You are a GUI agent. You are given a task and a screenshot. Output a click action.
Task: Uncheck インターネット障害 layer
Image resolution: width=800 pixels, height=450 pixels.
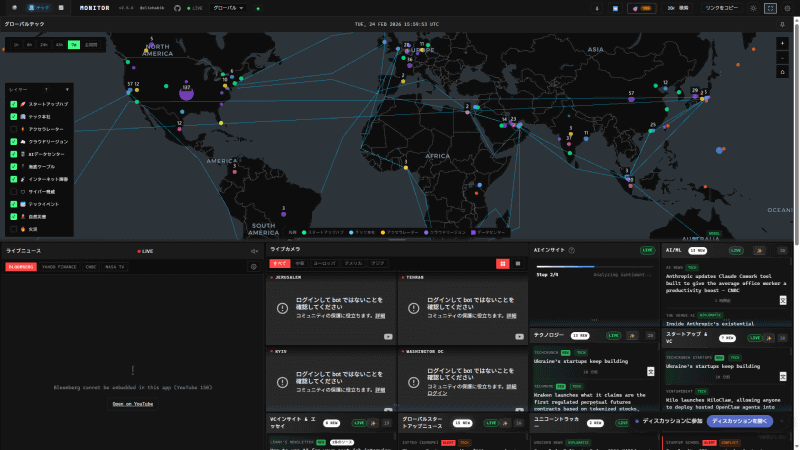[x=14, y=179]
